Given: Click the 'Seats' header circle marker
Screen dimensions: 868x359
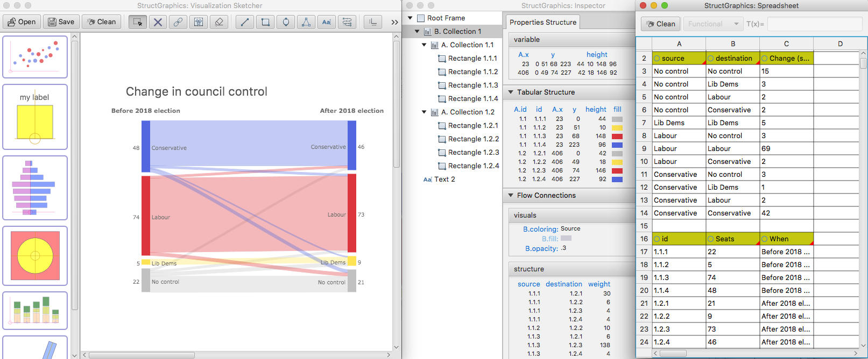Looking at the screenshot, I should 711,239.
